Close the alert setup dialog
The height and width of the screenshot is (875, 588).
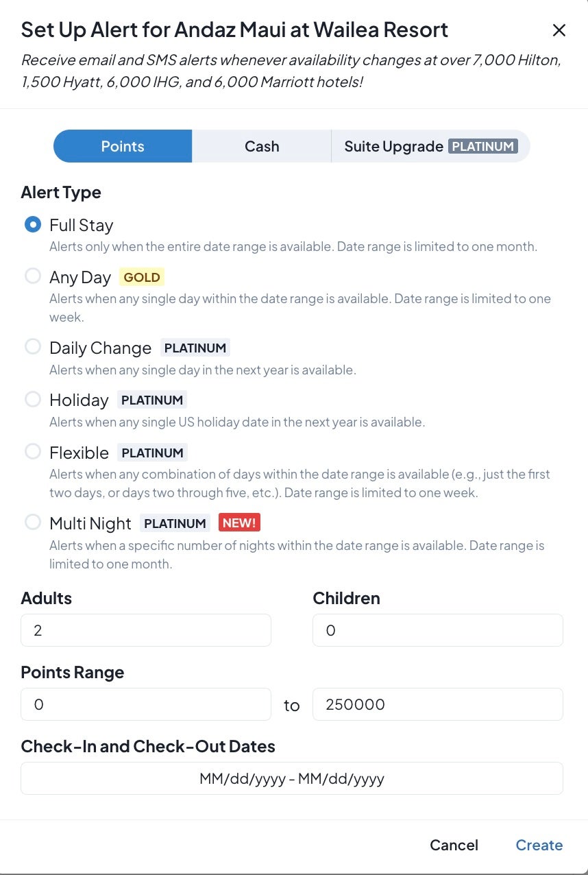[559, 30]
